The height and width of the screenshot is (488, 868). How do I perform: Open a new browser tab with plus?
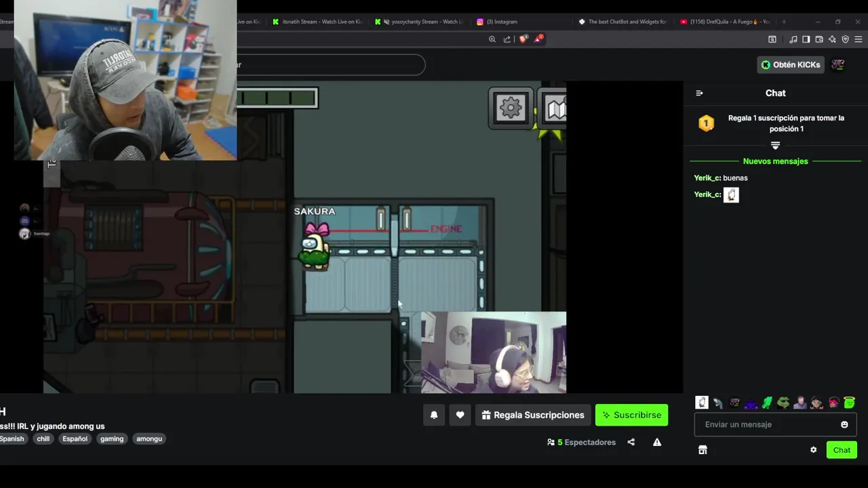[784, 22]
